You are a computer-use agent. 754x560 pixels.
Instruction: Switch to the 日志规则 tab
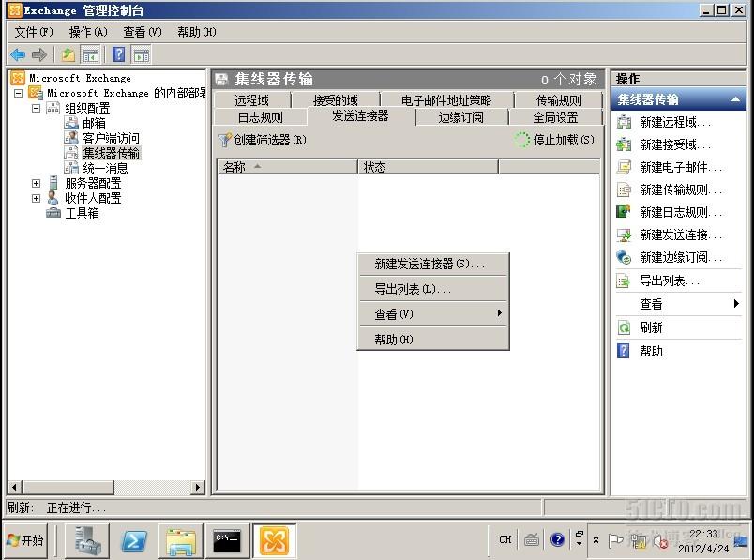point(260,117)
